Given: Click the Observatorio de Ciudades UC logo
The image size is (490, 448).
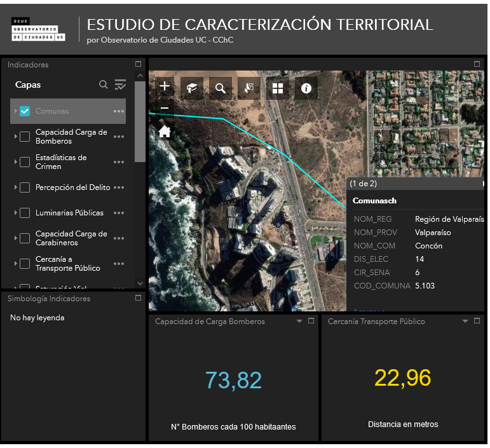Looking at the screenshot, I should (38, 29).
